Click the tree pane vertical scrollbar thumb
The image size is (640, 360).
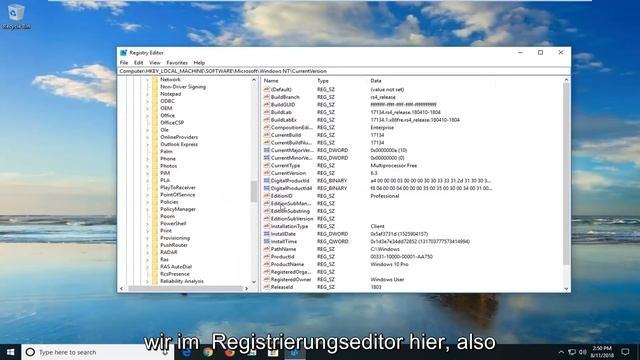(254, 191)
